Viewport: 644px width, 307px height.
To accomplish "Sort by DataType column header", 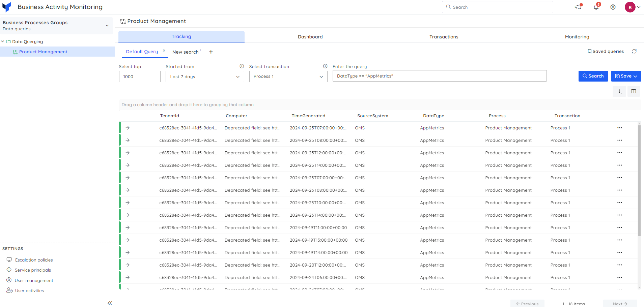I will pyautogui.click(x=433, y=116).
